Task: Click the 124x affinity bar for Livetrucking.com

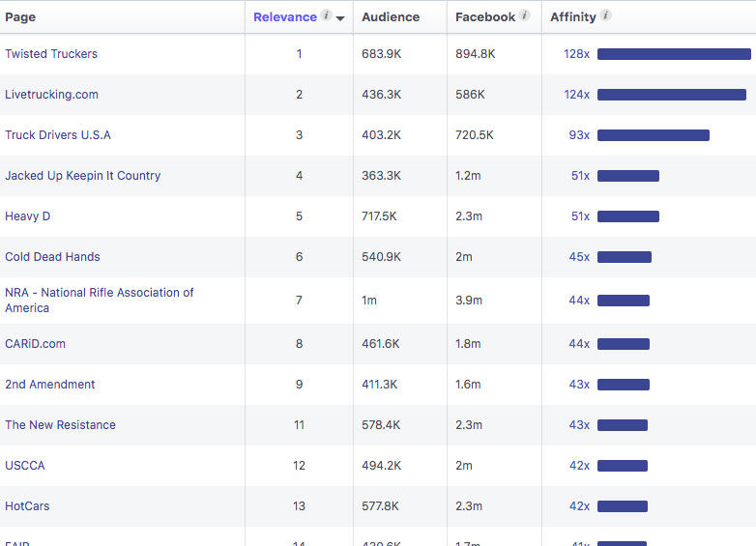Action: pos(672,95)
